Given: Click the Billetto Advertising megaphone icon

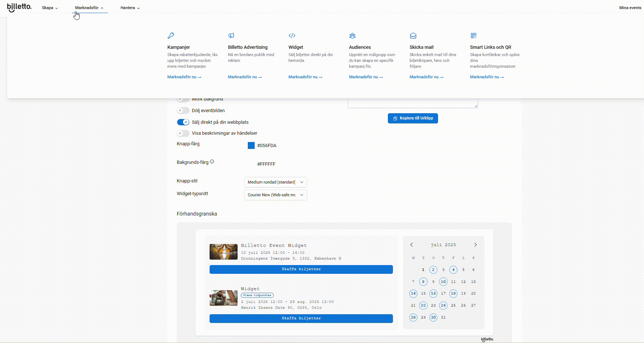Looking at the screenshot, I should click(231, 36).
